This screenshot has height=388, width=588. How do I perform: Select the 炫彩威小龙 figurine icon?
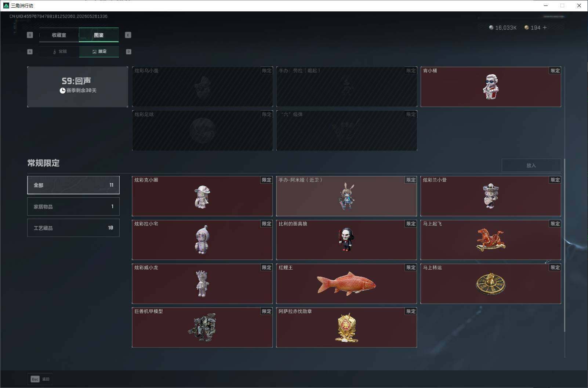[202, 284]
